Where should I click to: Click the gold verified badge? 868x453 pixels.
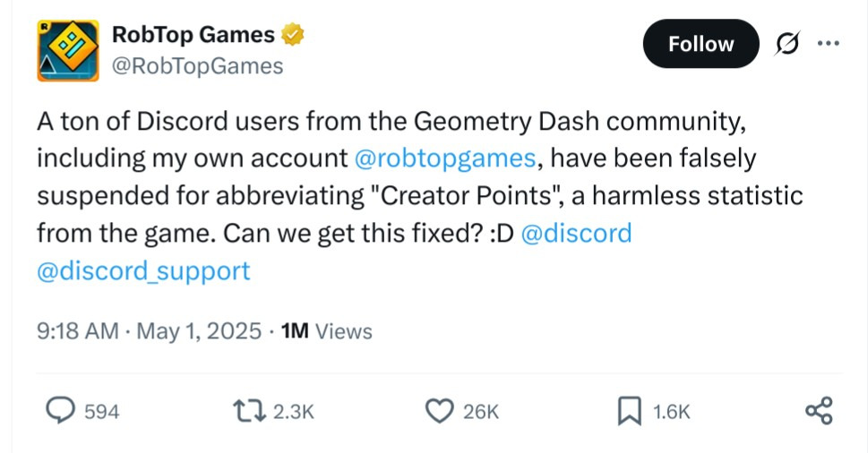pyautogui.click(x=294, y=36)
